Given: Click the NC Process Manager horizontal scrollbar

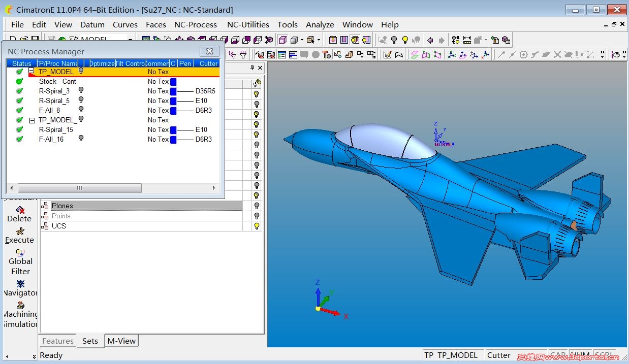Looking at the screenshot, I should (79, 188).
